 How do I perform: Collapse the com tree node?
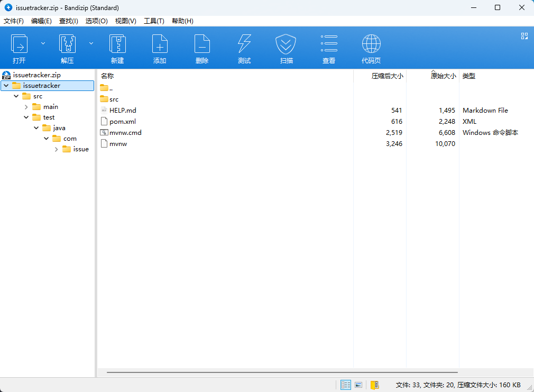(47, 139)
